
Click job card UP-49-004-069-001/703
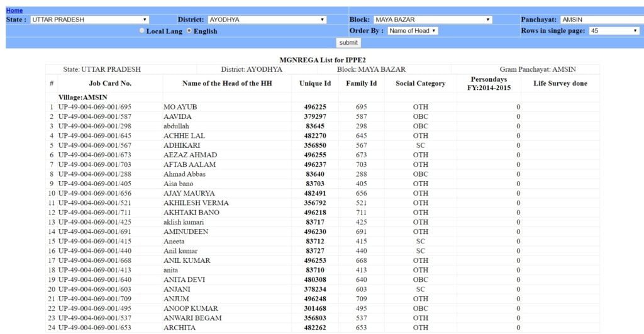[95, 164]
